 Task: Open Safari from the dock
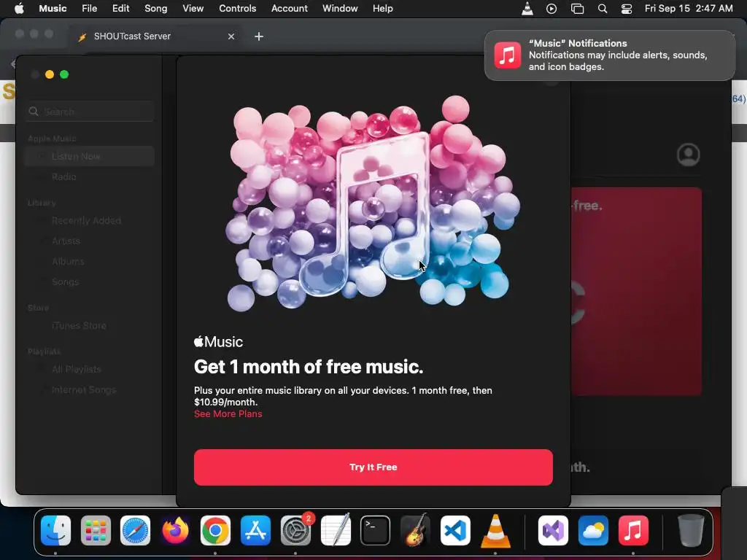pos(135,530)
